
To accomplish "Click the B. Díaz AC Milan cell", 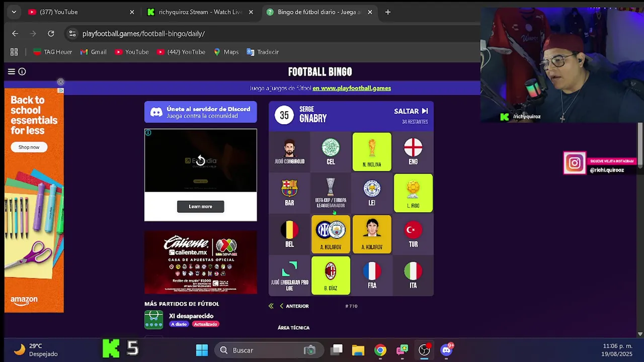I will click(x=331, y=276).
